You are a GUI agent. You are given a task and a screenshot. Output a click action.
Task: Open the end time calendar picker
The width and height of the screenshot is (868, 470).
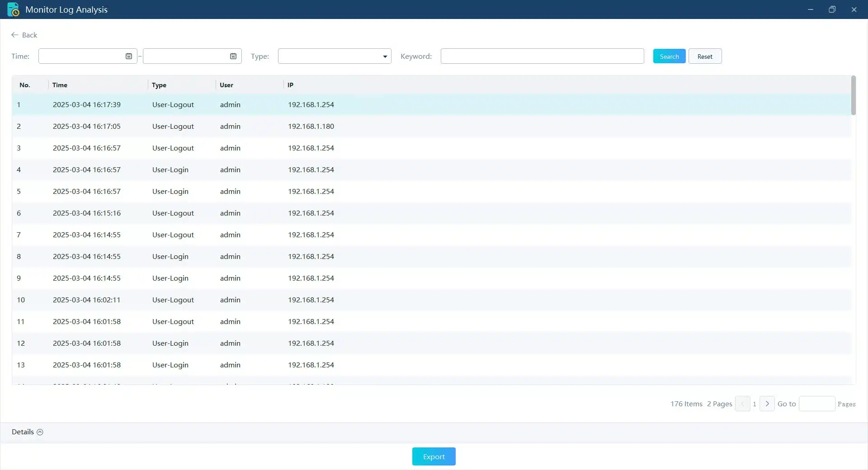[x=233, y=56]
